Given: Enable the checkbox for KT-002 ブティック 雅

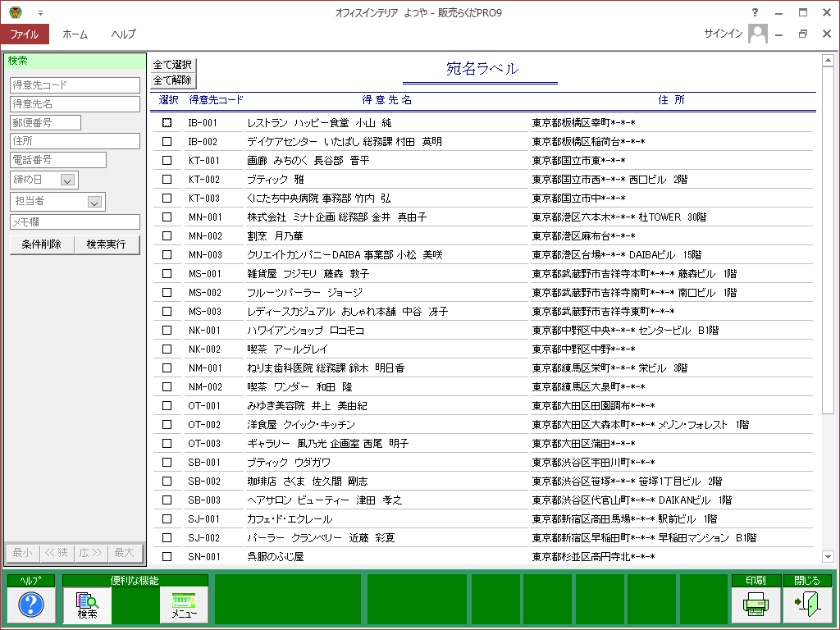Looking at the screenshot, I should 167,180.
